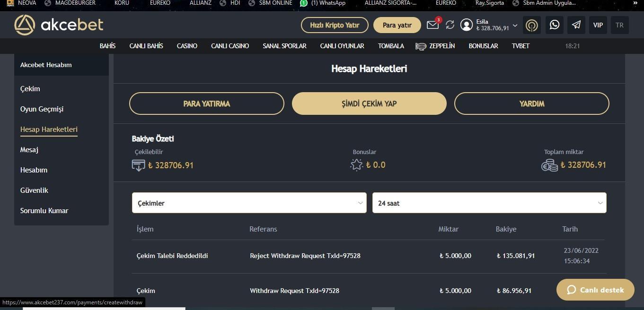The height and width of the screenshot is (310, 644).
Task: Open the WhatsApp browser bookmark
Action: point(323,3)
